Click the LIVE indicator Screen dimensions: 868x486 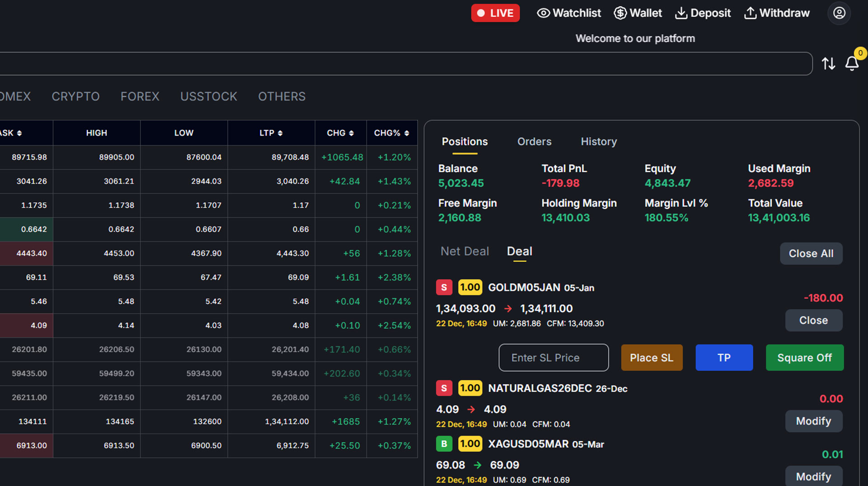pos(495,13)
